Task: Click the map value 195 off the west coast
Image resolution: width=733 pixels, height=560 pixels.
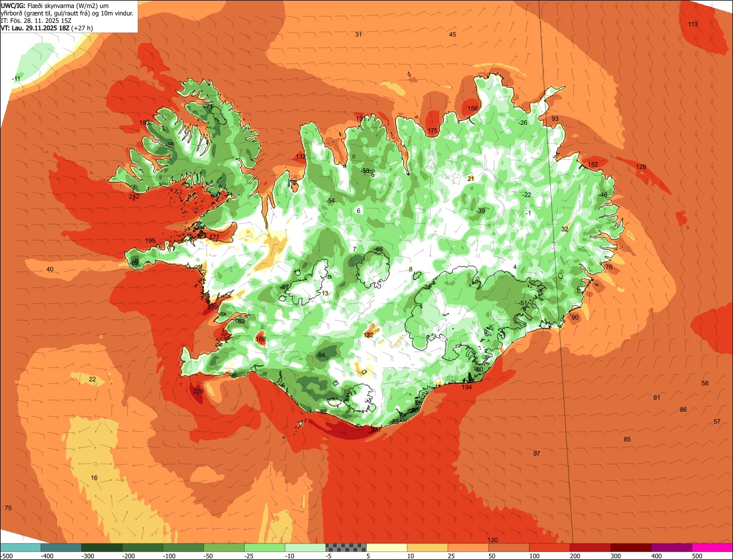Action: click(x=150, y=240)
